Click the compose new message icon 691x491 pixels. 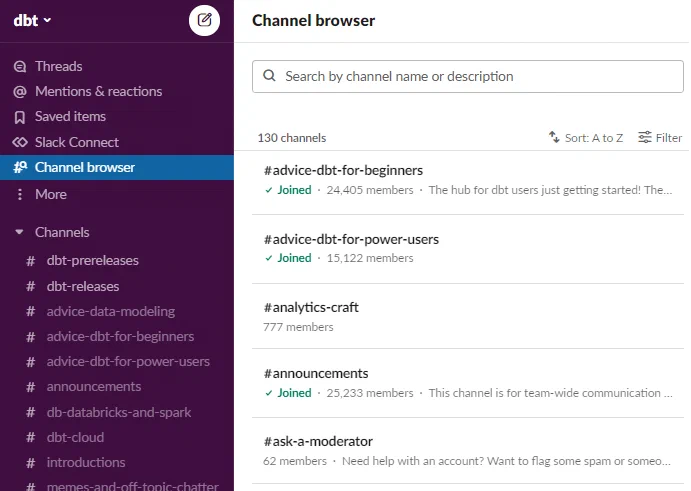(204, 20)
